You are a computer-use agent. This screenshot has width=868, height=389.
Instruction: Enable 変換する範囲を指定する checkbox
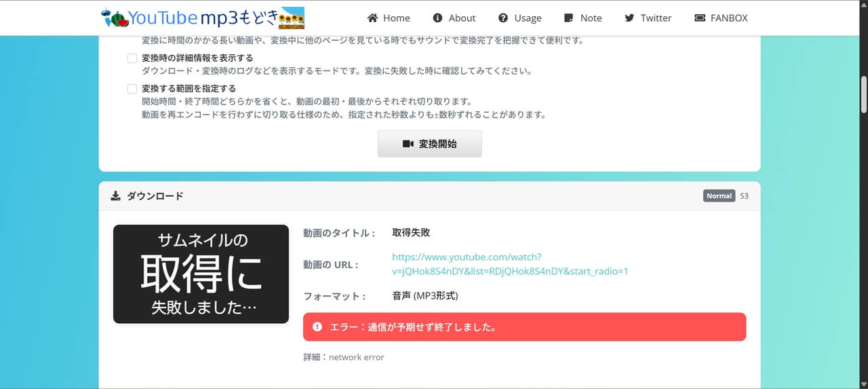tap(132, 89)
